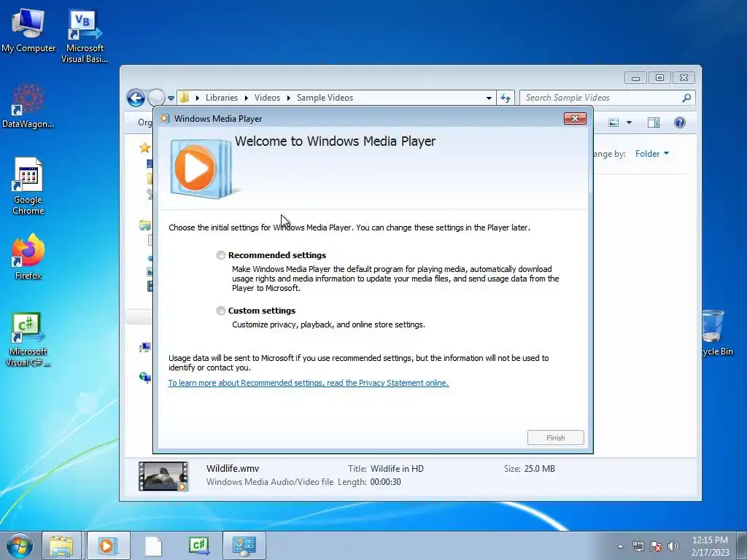Image resolution: width=747 pixels, height=560 pixels.
Task: Click the Control Panel taskbar icon
Action: tap(244, 545)
